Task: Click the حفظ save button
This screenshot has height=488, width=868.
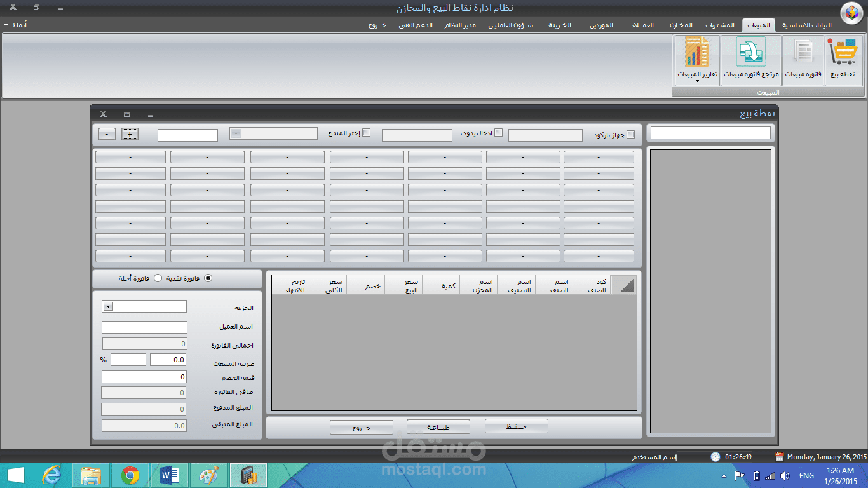Action: coord(516,426)
